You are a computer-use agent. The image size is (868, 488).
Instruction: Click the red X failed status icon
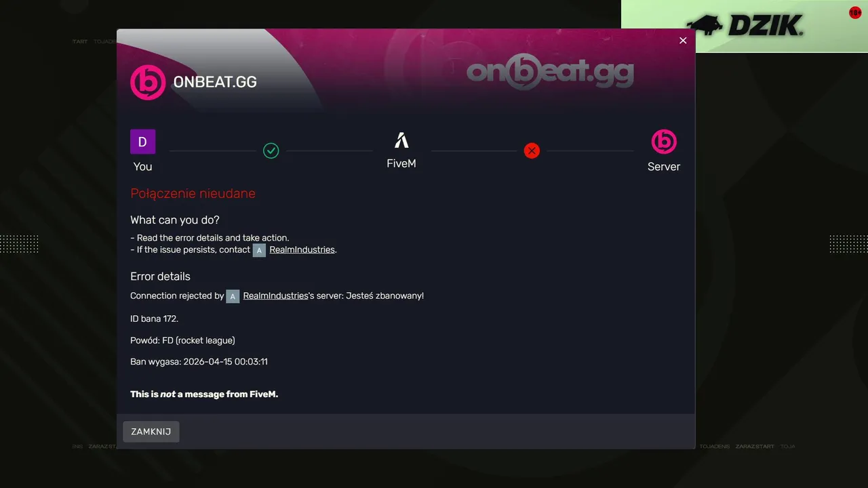coord(532,150)
